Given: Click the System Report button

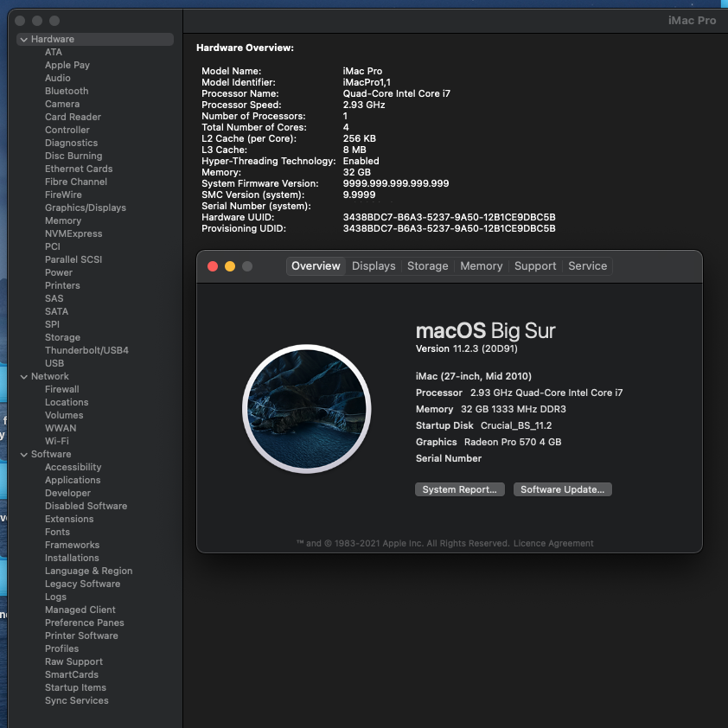Looking at the screenshot, I should pos(459,489).
